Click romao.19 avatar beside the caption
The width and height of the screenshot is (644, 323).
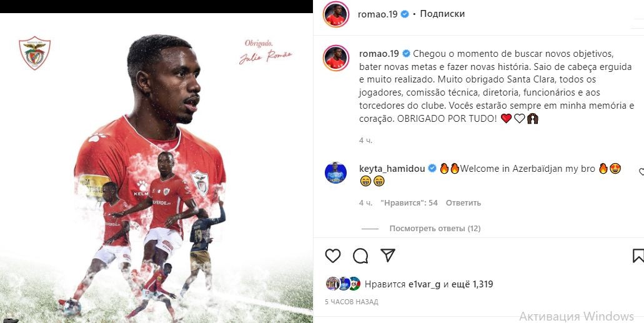click(336, 58)
